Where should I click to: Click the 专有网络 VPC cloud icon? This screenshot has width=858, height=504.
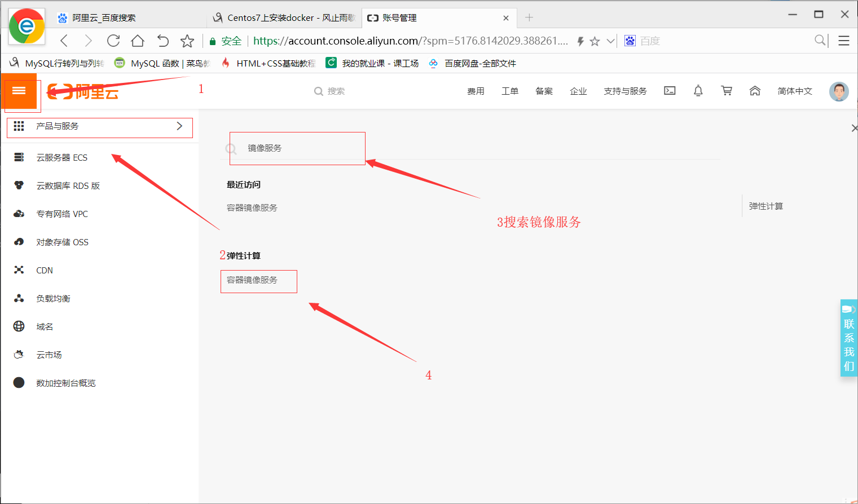tap(19, 214)
